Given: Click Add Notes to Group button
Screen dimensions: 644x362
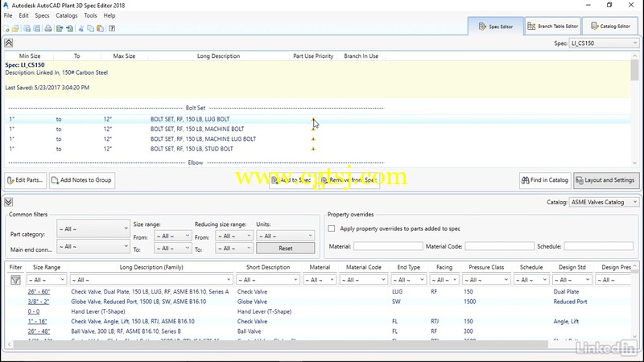Looking at the screenshot, I should 82,180.
